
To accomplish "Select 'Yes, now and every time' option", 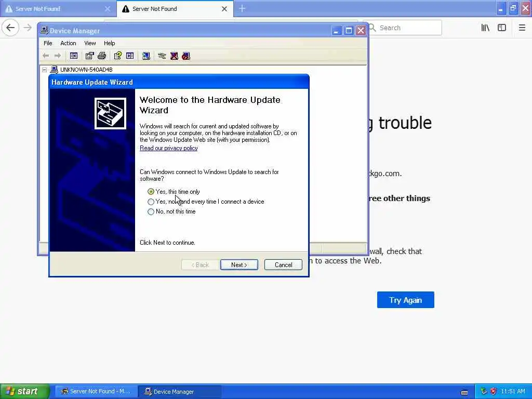I will tap(206, 202).
